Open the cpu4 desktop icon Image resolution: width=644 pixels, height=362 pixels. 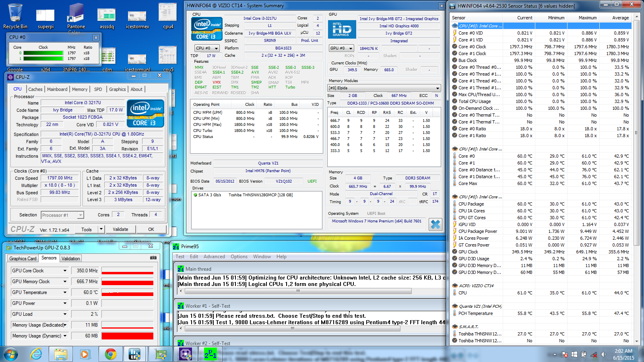(x=168, y=16)
